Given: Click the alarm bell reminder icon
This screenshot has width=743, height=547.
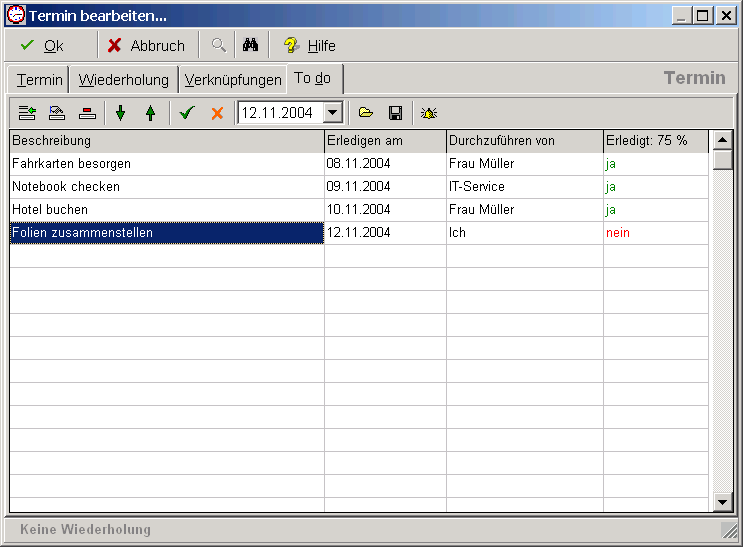Looking at the screenshot, I should point(429,113).
